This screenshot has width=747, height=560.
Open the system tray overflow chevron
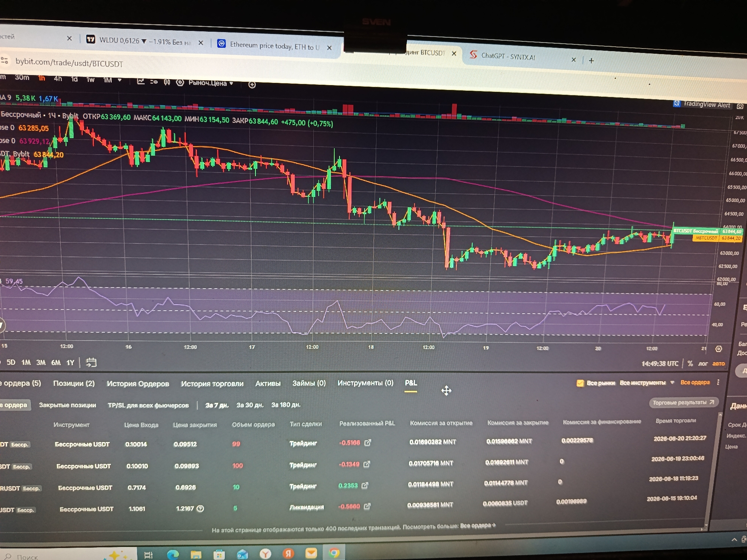[734, 539]
